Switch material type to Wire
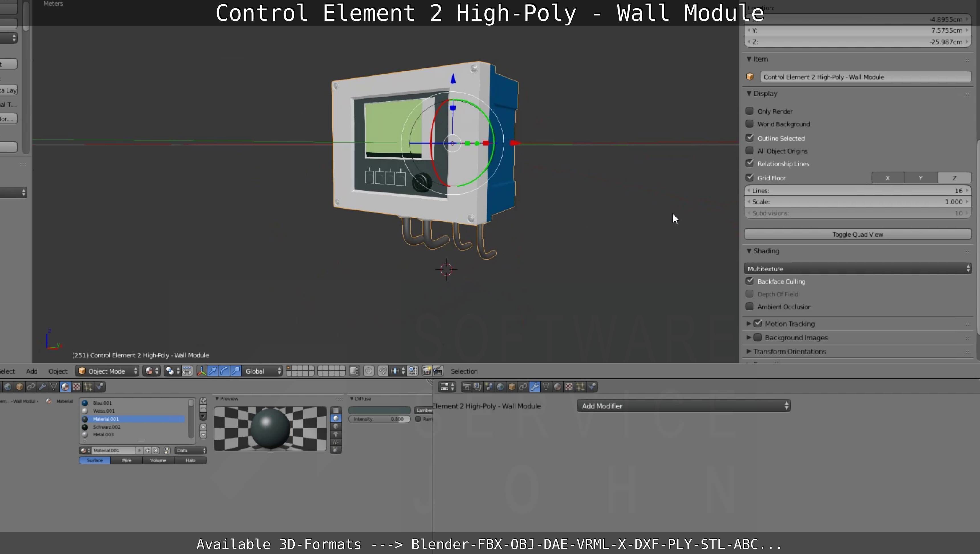The height and width of the screenshot is (554, 980). pyautogui.click(x=127, y=461)
